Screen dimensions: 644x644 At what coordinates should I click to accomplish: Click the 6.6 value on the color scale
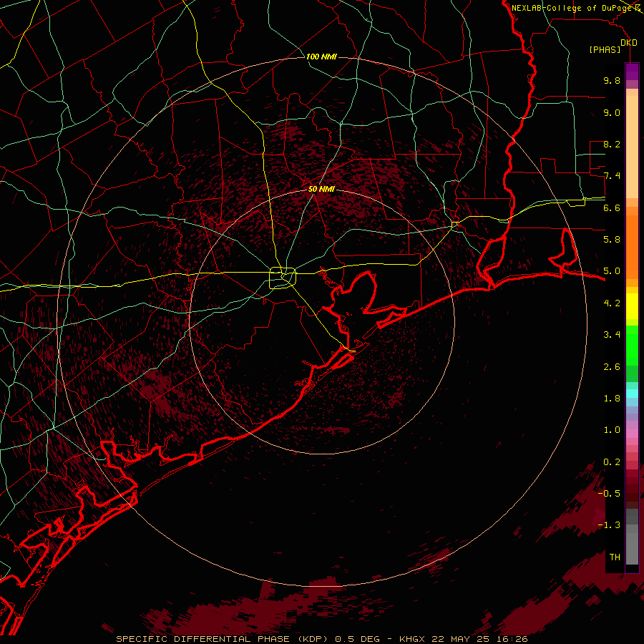pyautogui.click(x=612, y=208)
